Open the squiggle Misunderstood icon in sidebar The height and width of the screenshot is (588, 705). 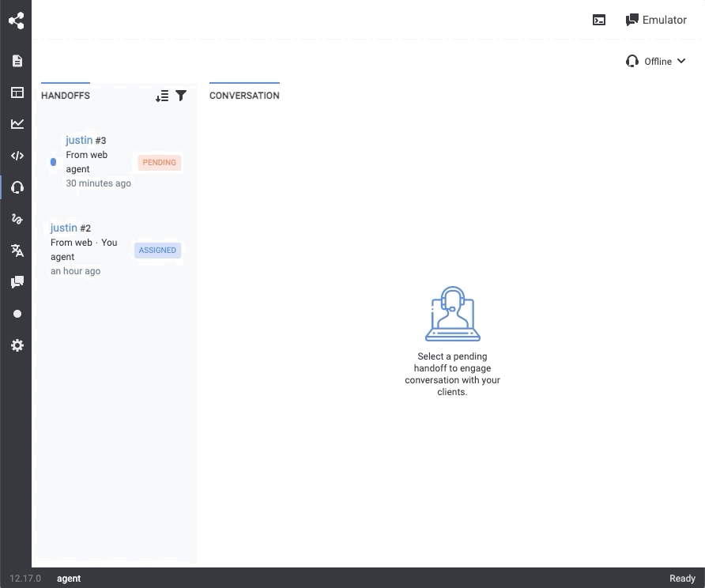[x=17, y=219]
